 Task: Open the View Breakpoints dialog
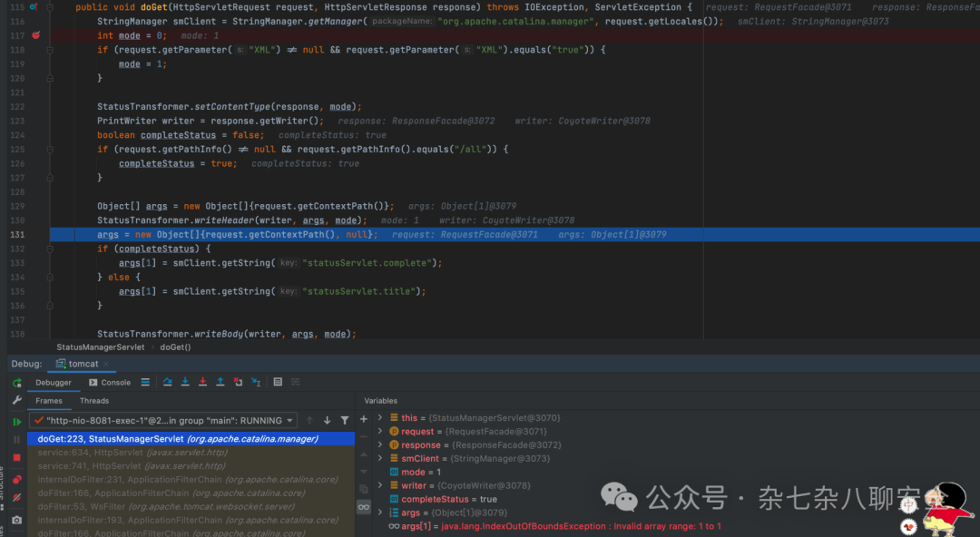point(17,480)
